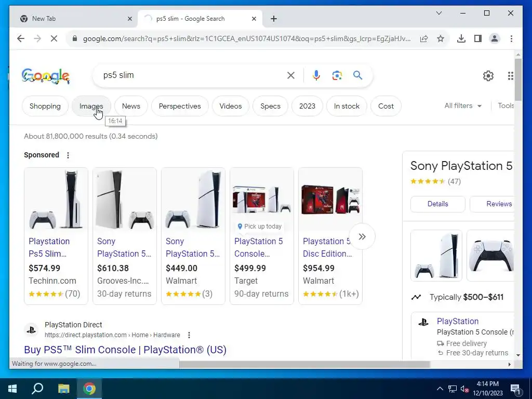
Task: Open the Perspectives filter
Action: point(180,106)
